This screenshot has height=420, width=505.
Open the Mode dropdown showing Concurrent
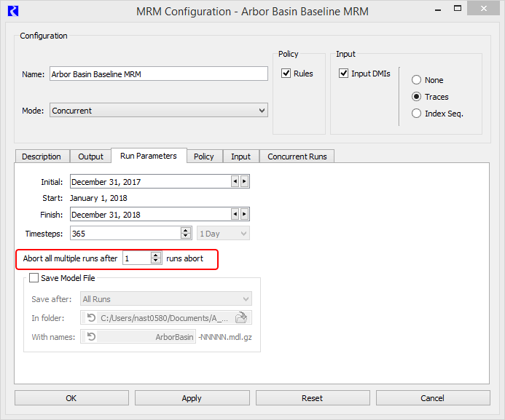(x=159, y=111)
